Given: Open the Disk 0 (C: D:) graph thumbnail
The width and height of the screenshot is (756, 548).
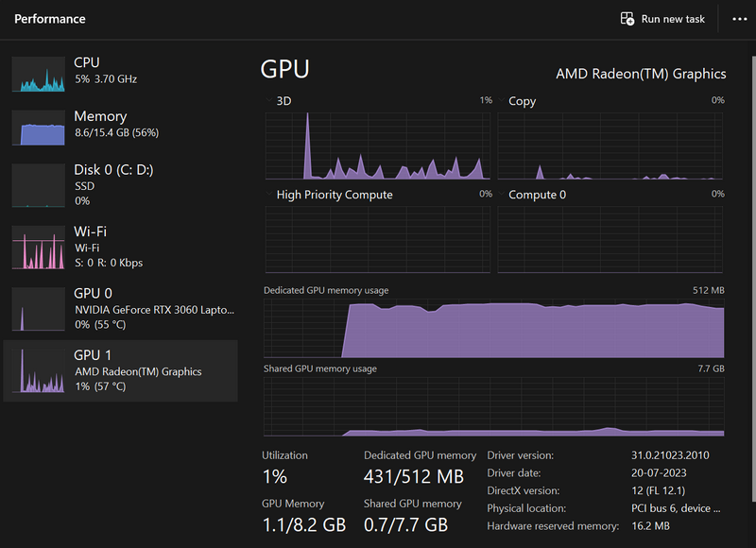Looking at the screenshot, I should pos(38,185).
